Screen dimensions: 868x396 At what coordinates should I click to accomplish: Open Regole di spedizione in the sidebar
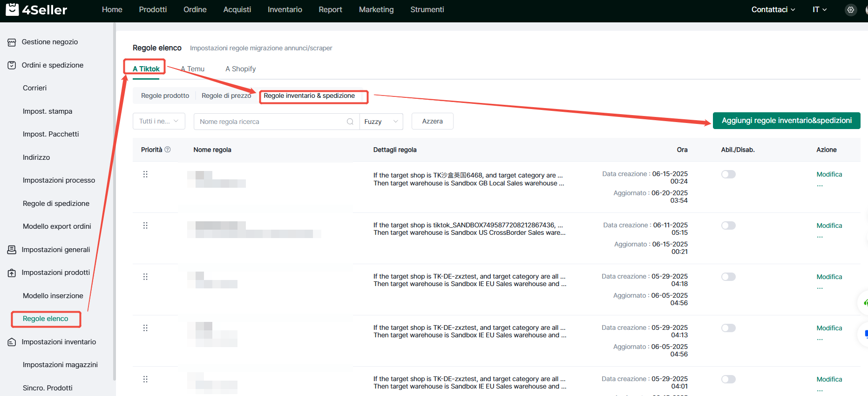[56, 204]
